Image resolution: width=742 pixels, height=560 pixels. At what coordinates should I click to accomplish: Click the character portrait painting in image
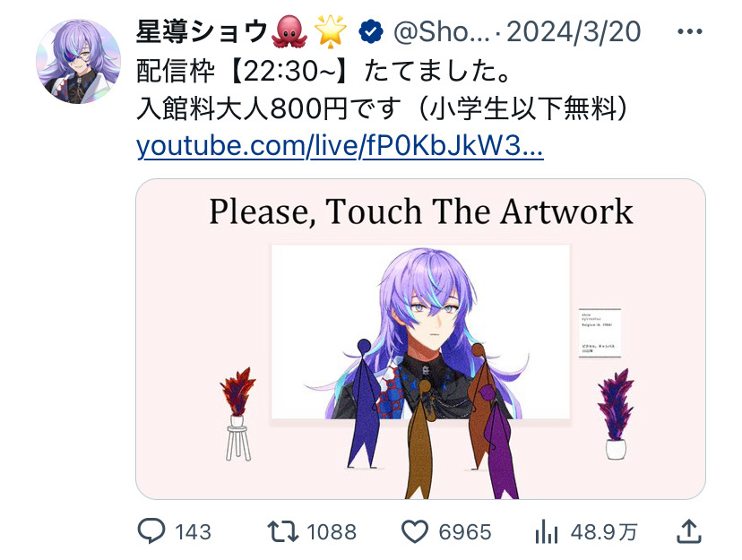420,332
